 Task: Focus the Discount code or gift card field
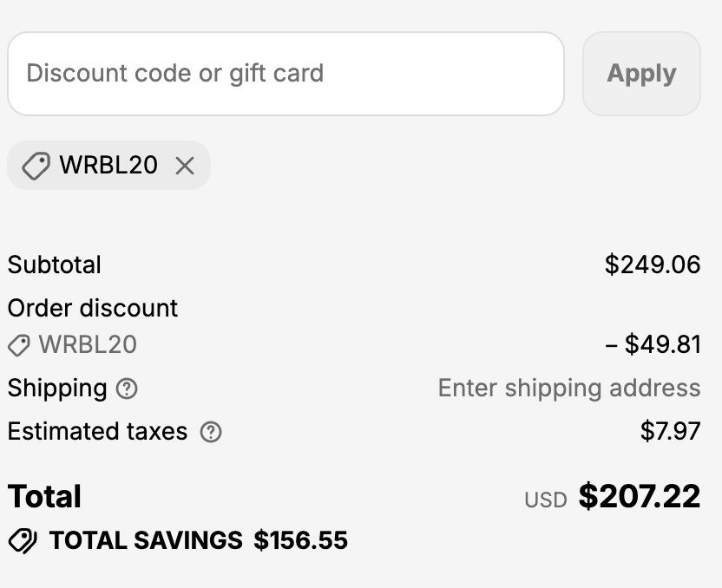[x=286, y=74]
